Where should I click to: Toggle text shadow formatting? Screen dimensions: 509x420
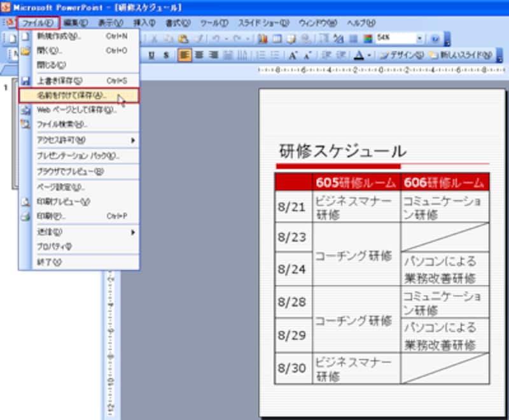167,55
